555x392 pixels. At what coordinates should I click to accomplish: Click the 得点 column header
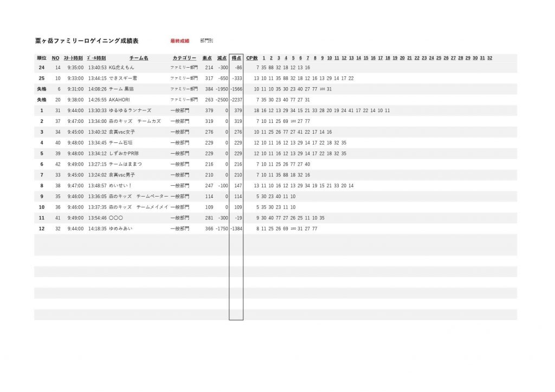(x=236, y=58)
